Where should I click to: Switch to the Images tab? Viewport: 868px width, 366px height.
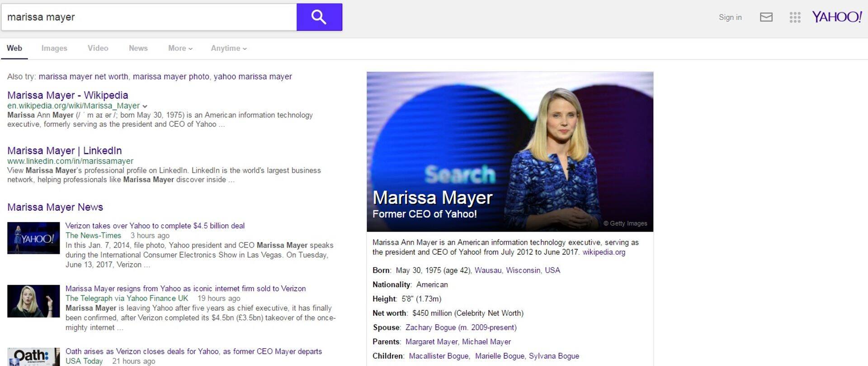[x=54, y=48]
